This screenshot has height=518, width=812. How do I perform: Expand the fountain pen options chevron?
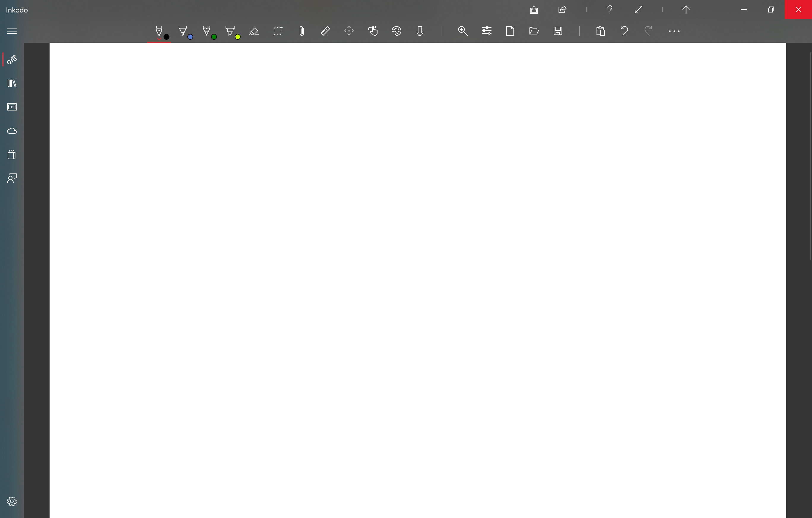(159, 39)
